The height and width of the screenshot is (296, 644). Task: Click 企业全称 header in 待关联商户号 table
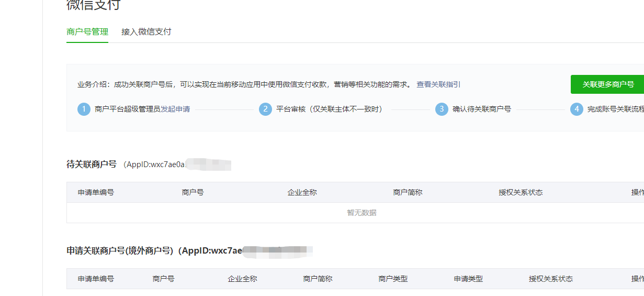pos(302,192)
